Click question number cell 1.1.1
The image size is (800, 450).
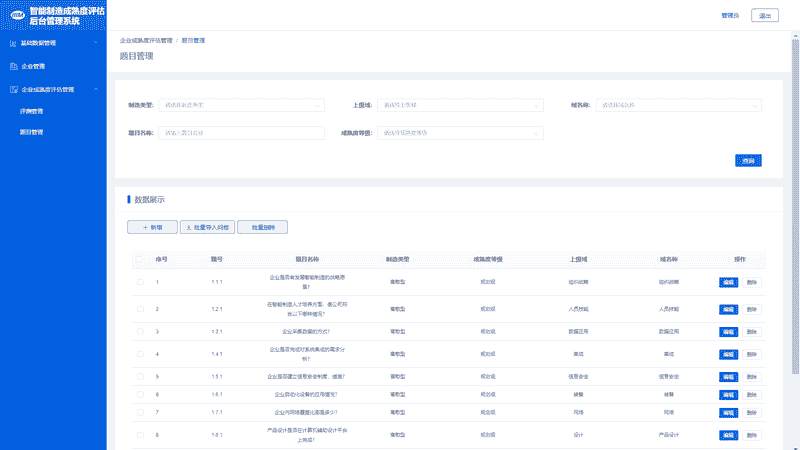pyautogui.click(x=217, y=282)
